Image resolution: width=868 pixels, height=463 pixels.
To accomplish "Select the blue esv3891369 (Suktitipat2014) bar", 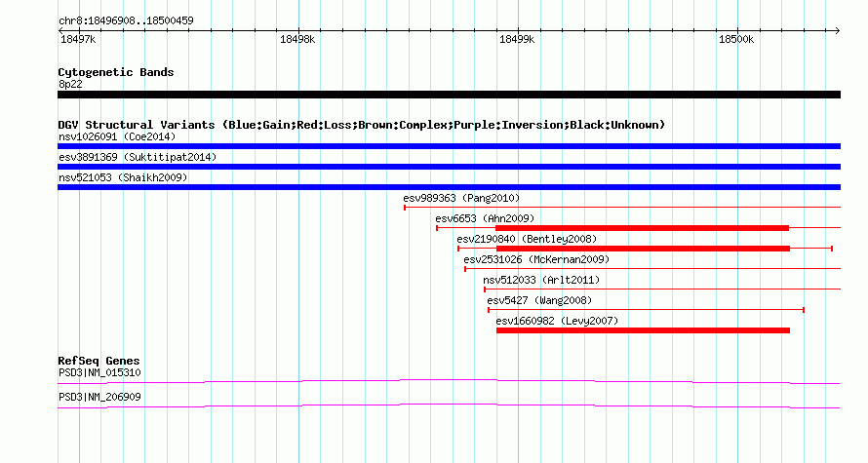I will coord(449,167).
